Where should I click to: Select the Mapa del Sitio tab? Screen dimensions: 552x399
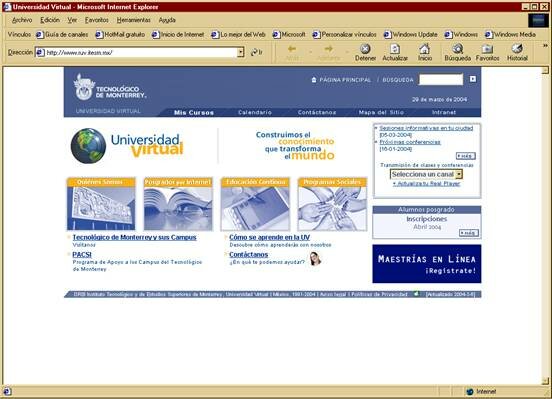tap(381, 112)
